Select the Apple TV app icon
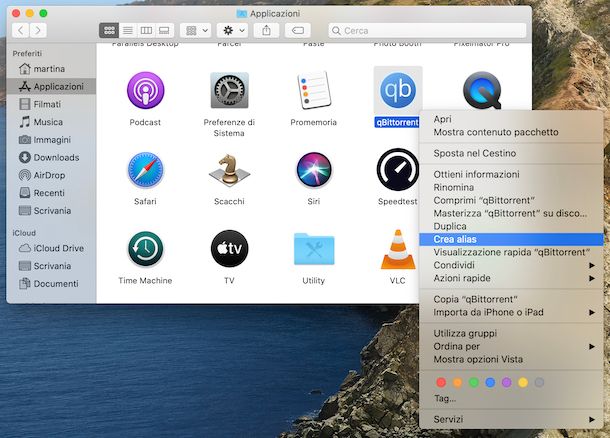Image resolution: width=610 pixels, height=438 pixels. point(229,249)
